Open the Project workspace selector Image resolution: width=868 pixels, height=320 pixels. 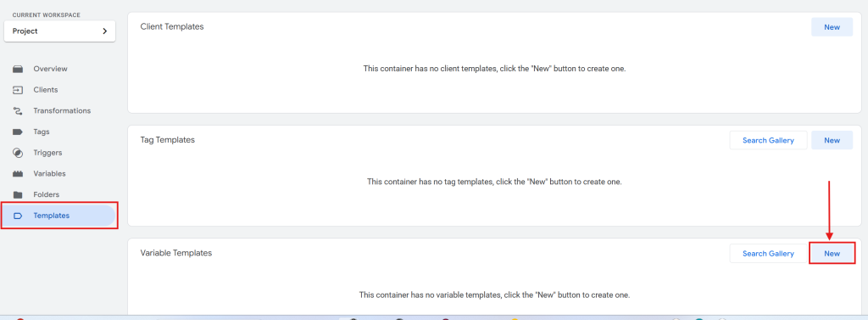click(60, 31)
